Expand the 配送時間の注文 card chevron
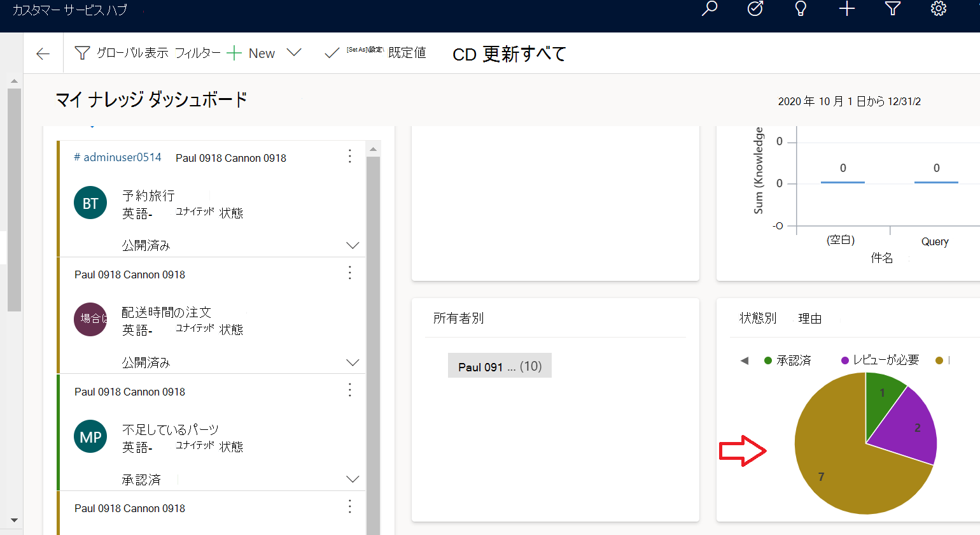This screenshot has width=980, height=535. pos(353,362)
